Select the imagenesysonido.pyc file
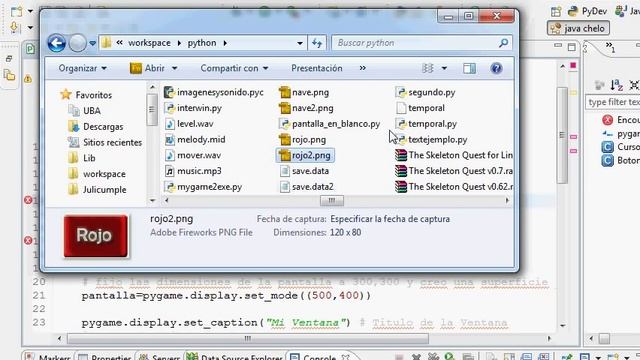Viewport: 640px width, 360px height. click(214, 92)
